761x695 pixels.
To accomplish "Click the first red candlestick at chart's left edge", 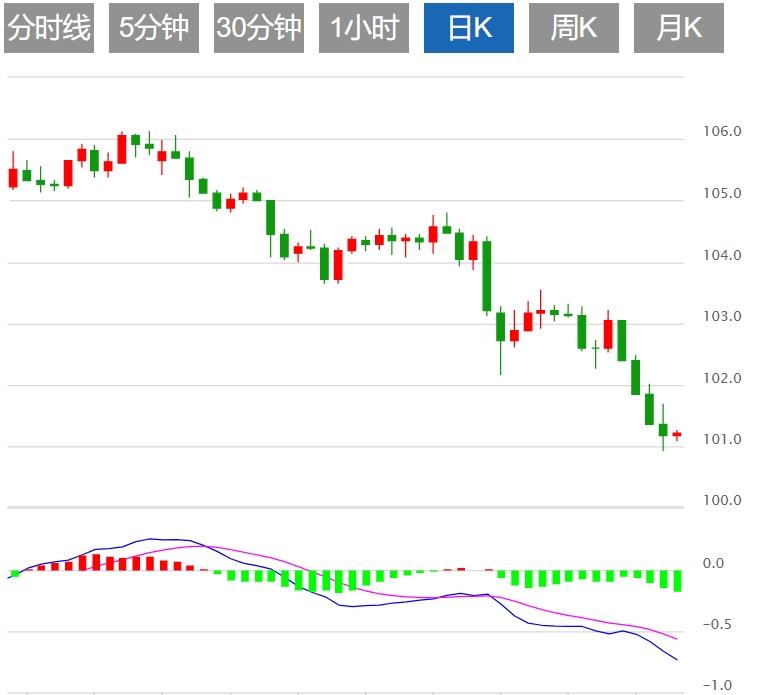I will click(x=13, y=177).
